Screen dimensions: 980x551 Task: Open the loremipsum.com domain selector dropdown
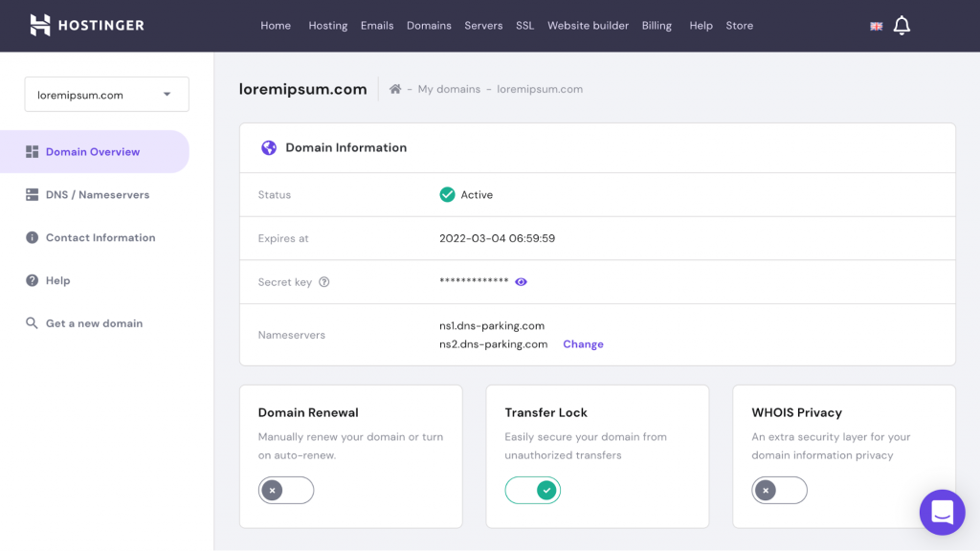point(106,95)
